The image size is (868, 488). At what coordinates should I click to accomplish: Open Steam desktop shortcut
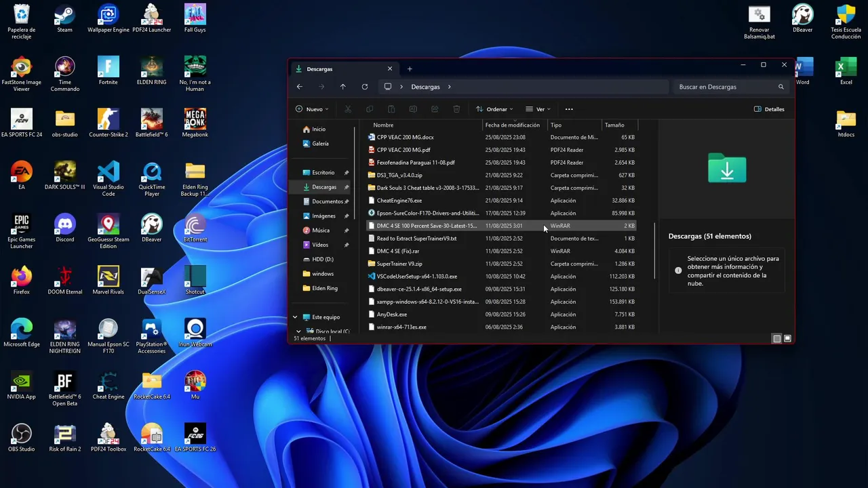64,18
